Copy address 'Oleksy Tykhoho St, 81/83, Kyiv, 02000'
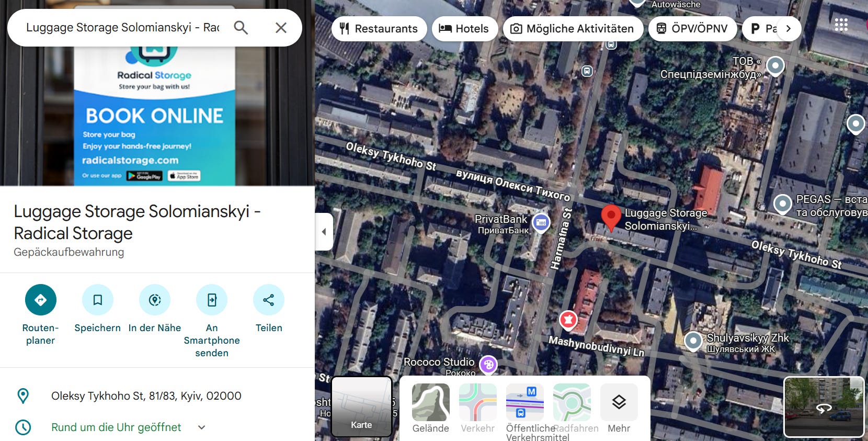This screenshot has width=868, height=441. 146,396
